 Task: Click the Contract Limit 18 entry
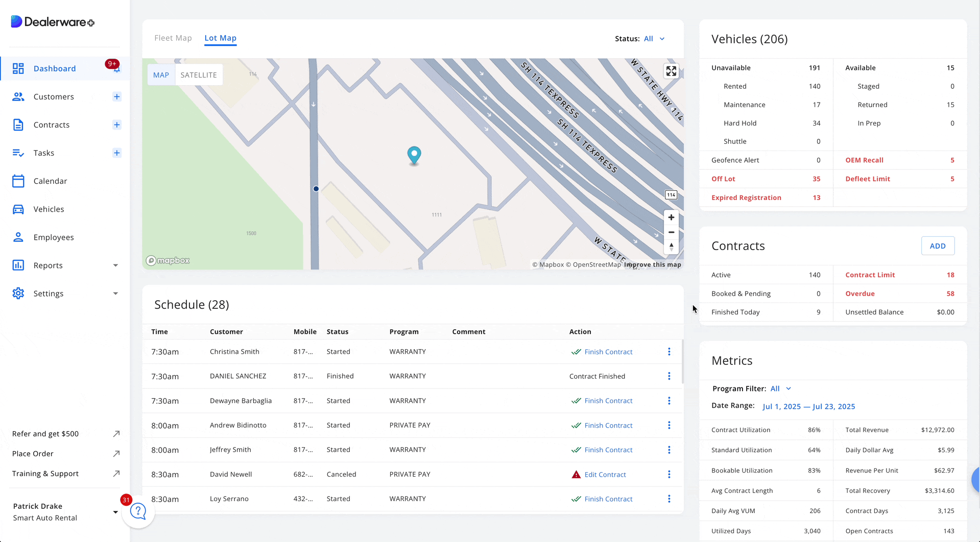[x=899, y=275]
